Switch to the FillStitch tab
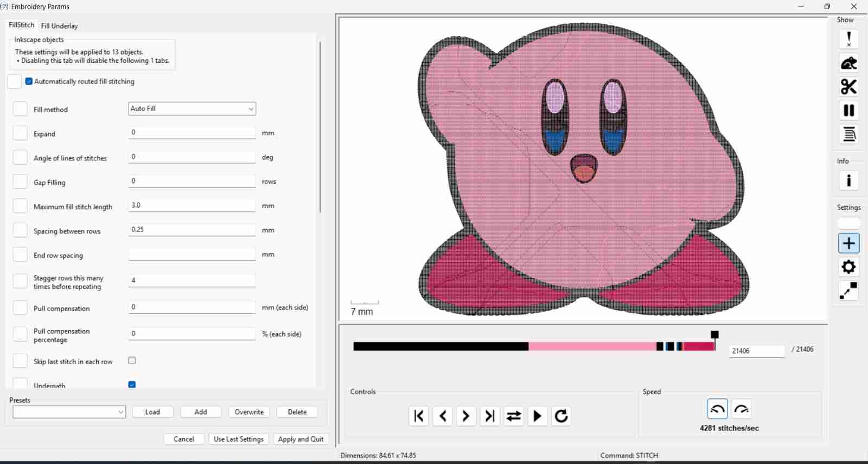 21,25
